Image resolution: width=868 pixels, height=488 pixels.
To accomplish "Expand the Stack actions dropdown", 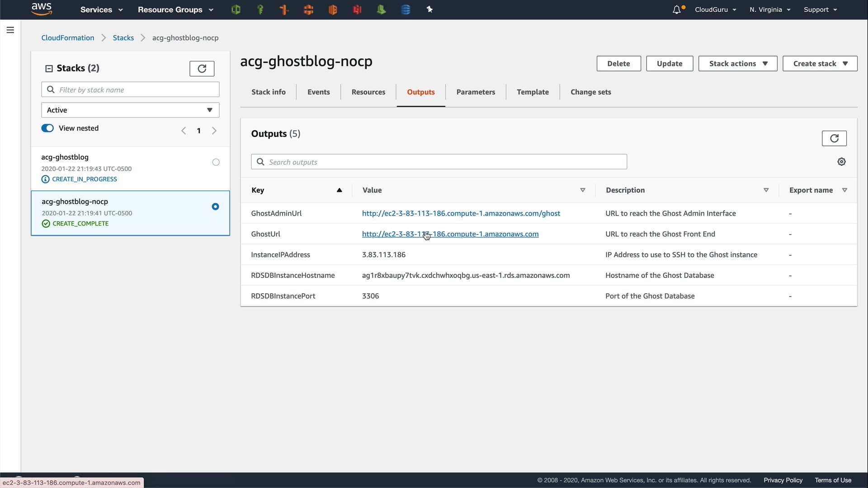I will (737, 64).
